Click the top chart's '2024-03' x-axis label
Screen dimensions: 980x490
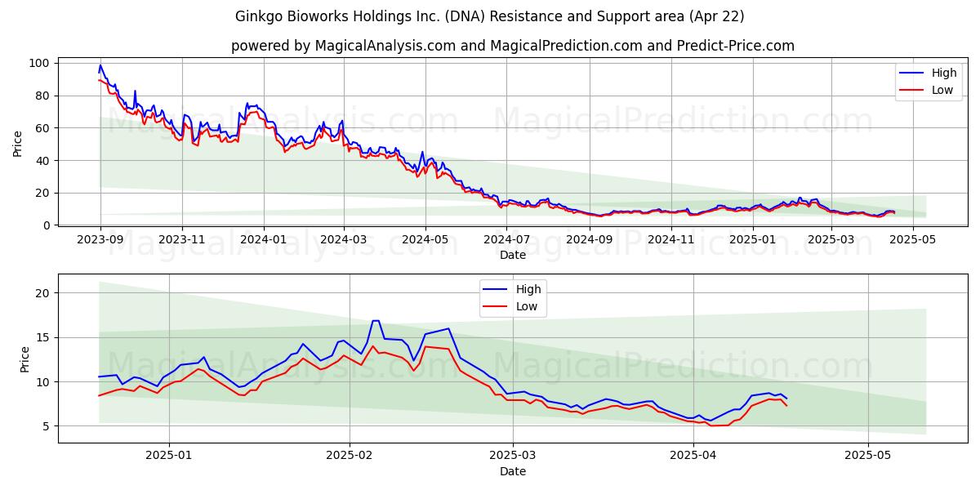coord(343,240)
